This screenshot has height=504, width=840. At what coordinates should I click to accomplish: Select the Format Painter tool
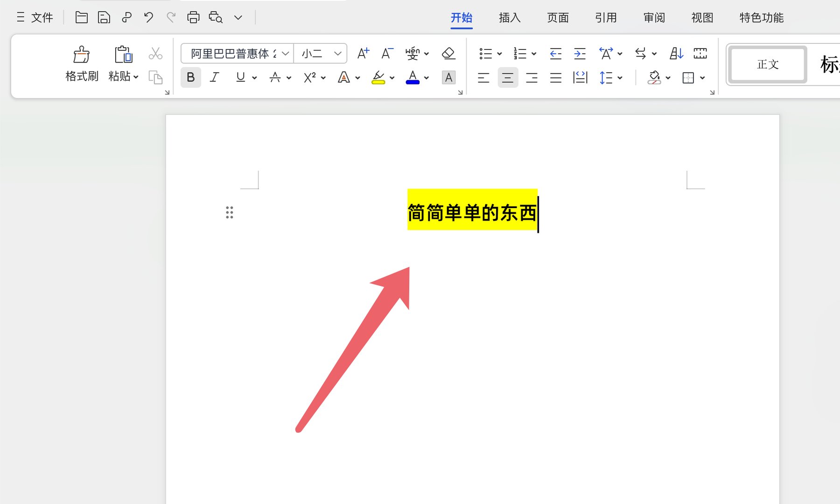click(x=81, y=63)
